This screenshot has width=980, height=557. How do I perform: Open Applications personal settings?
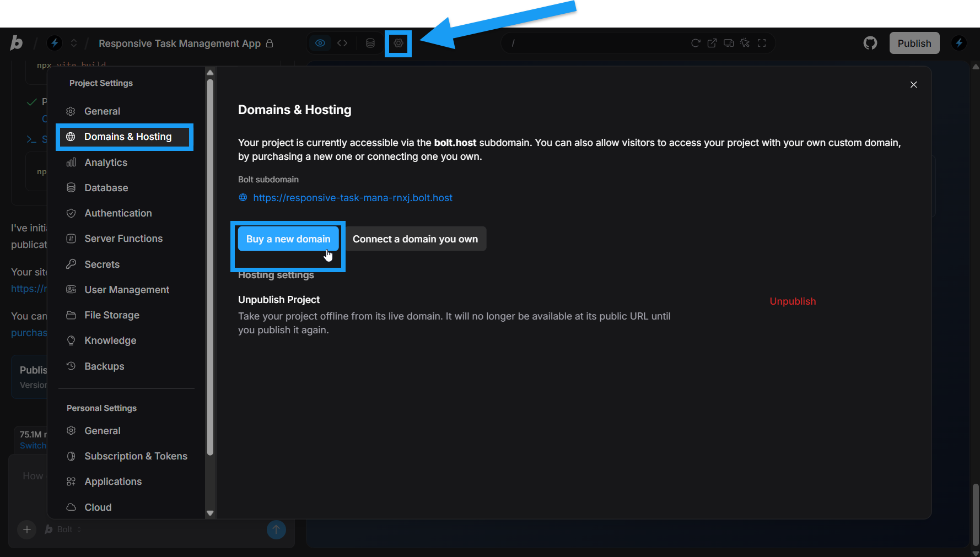coord(126,482)
